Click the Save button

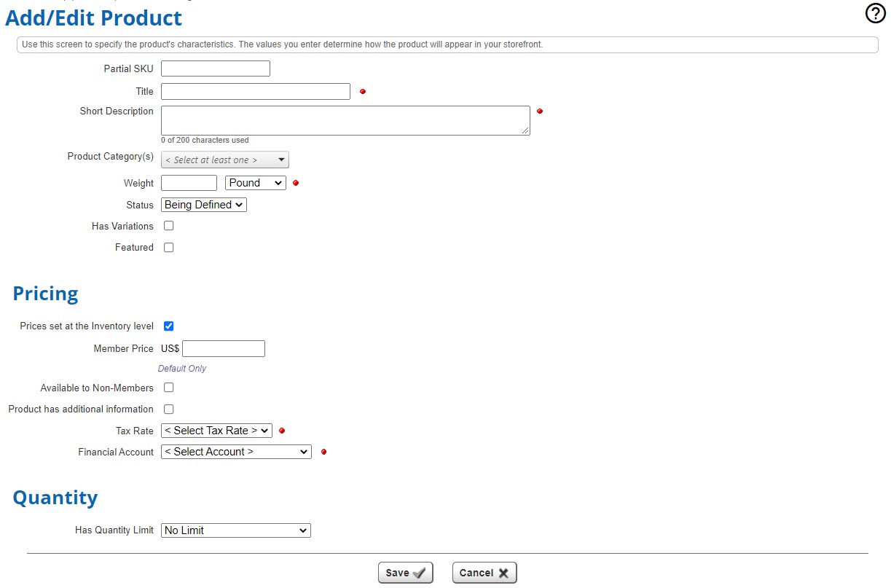point(405,573)
